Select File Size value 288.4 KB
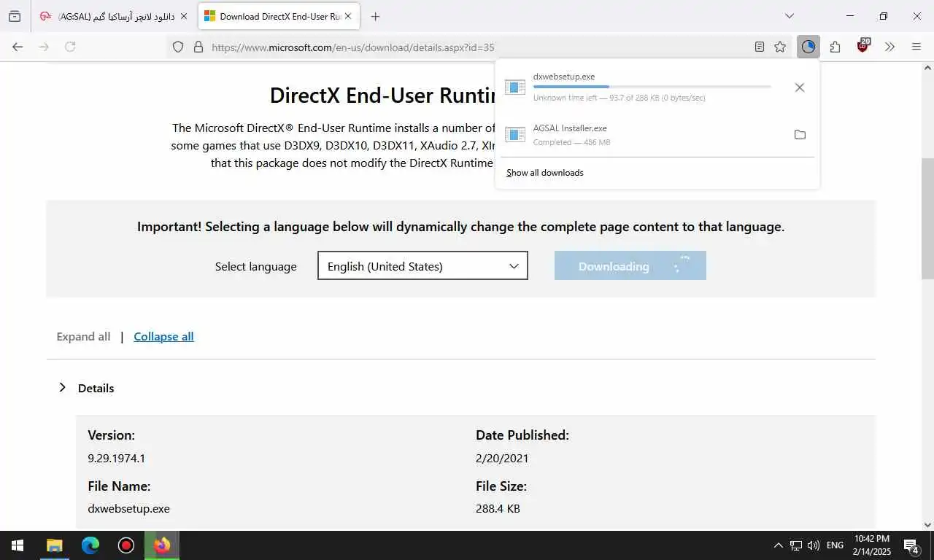This screenshot has width=934, height=560. coord(498,509)
